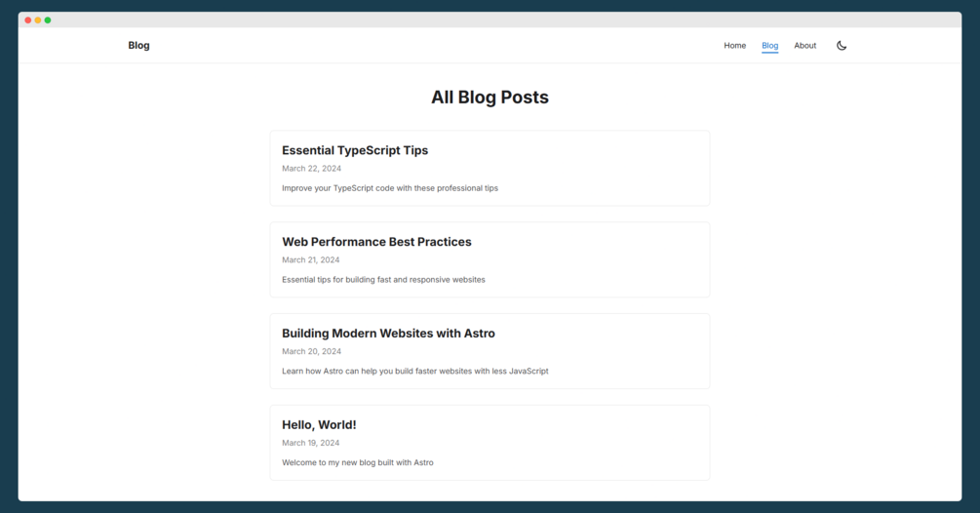The width and height of the screenshot is (980, 513).
Task: Click the red close window button
Action: [x=28, y=20]
